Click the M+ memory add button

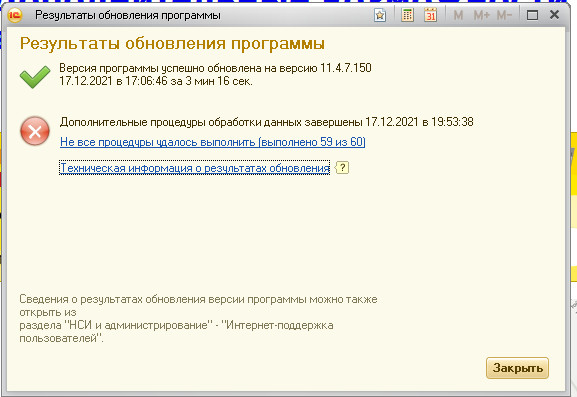tap(482, 15)
